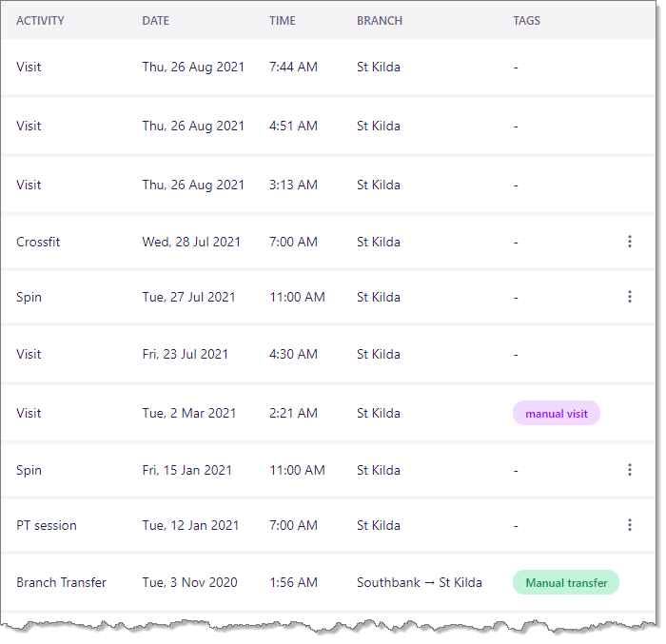
Task: Open the options menu for Spin 15 Jan
Action: click(630, 470)
